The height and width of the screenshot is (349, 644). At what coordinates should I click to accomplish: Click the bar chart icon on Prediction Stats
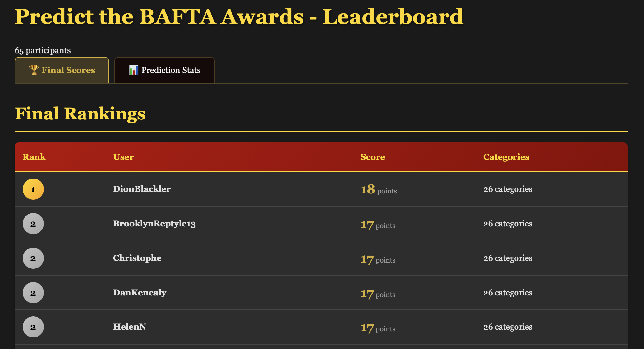pos(134,70)
